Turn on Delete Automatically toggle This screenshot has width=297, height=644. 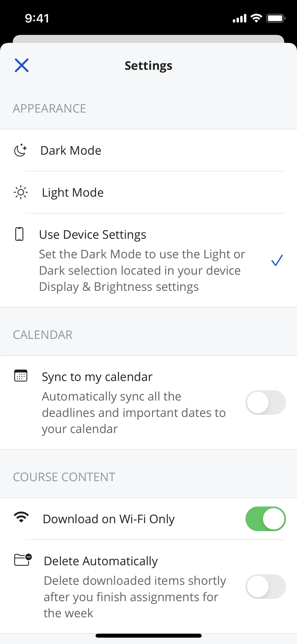(x=266, y=586)
